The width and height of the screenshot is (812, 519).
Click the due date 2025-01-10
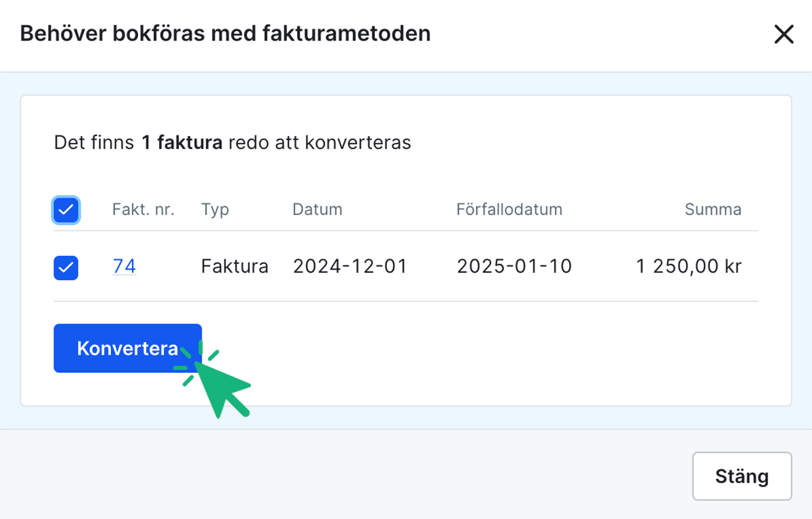point(516,266)
